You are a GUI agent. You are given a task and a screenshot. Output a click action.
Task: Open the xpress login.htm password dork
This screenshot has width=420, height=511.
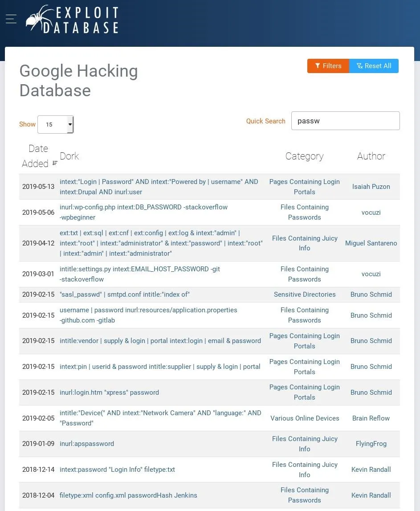point(109,392)
